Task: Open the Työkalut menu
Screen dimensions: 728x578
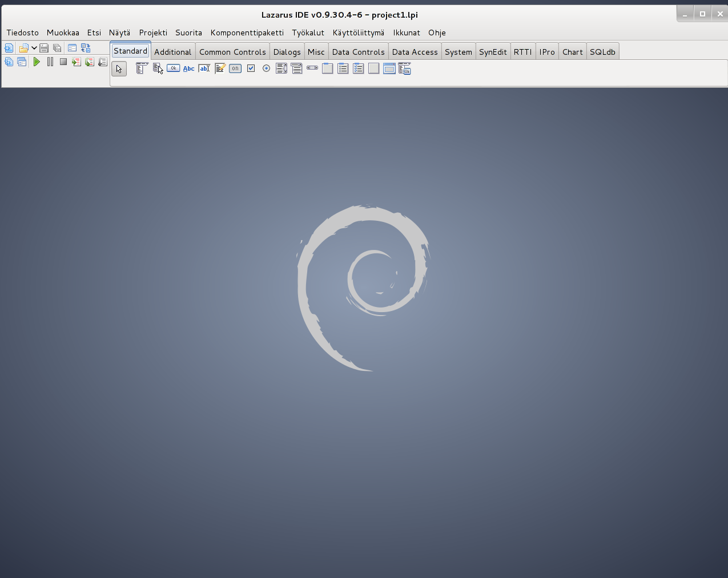Action: [x=308, y=33]
